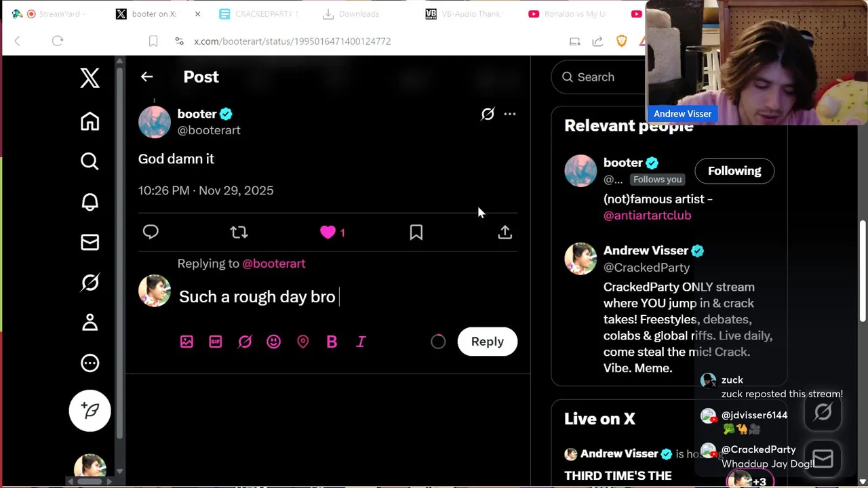Click the browser back button
The height and width of the screenshot is (488, 868).
(18, 41)
